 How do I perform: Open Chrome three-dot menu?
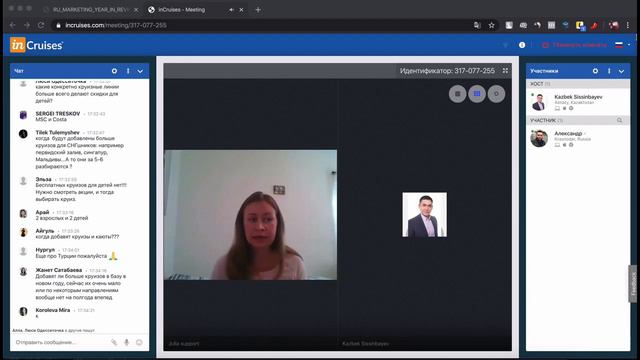pyautogui.click(x=628, y=25)
